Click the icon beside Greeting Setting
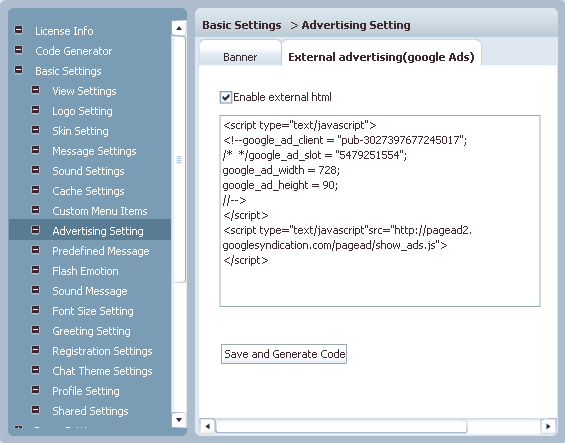Screen dimensions: 565x443 [x=36, y=329]
